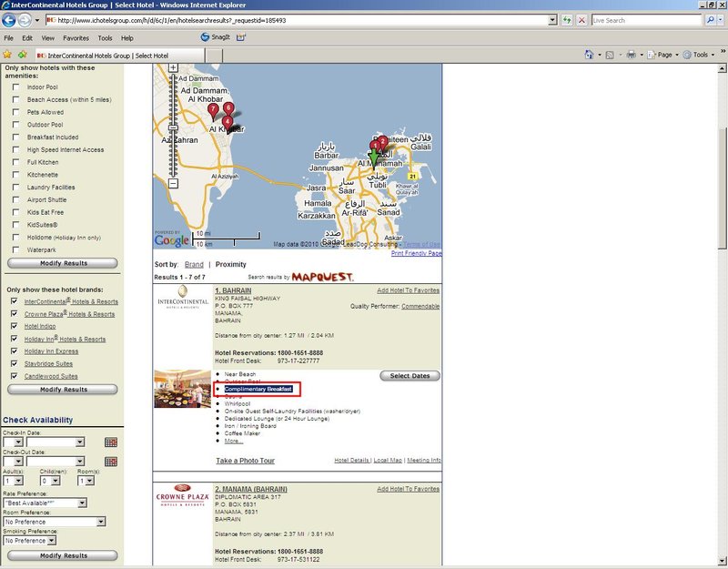This screenshot has width=728, height=569.
Task: Uncheck the Hotel Indigo brand filter
Action: click(x=15, y=326)
